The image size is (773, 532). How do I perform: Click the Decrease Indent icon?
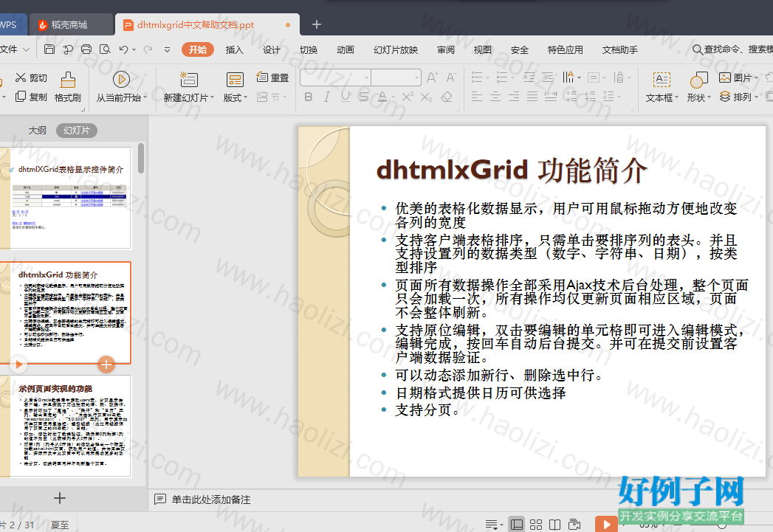point(529,77)
